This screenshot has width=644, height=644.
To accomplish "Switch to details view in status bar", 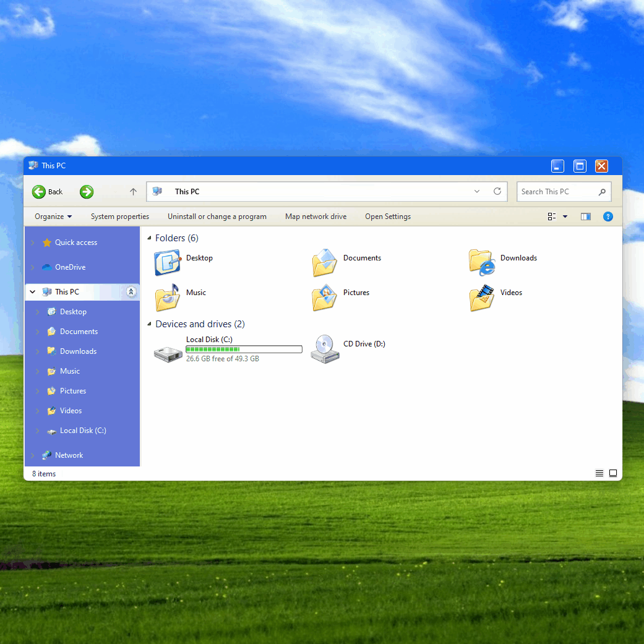I will coord(599,473).
